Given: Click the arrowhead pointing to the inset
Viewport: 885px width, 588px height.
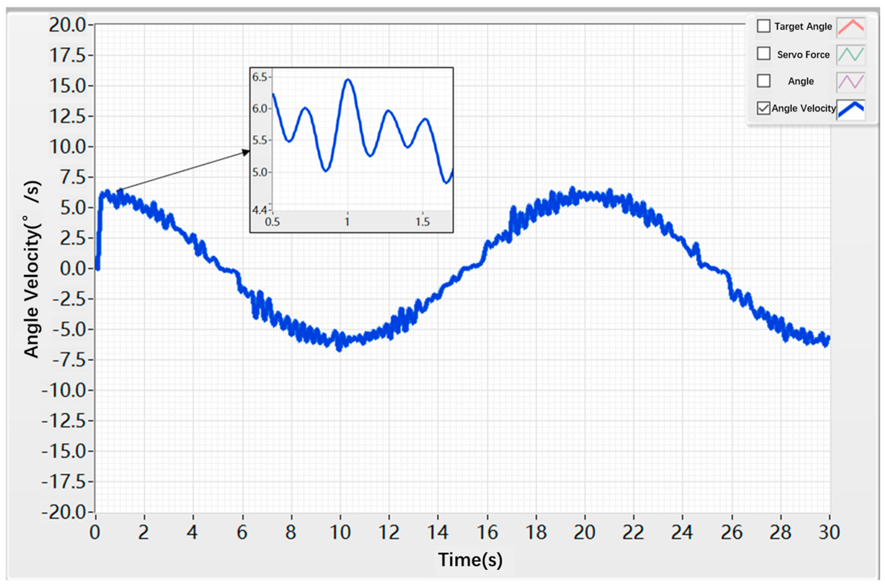Looking at the screenshot, I should [x=246, y=152].
